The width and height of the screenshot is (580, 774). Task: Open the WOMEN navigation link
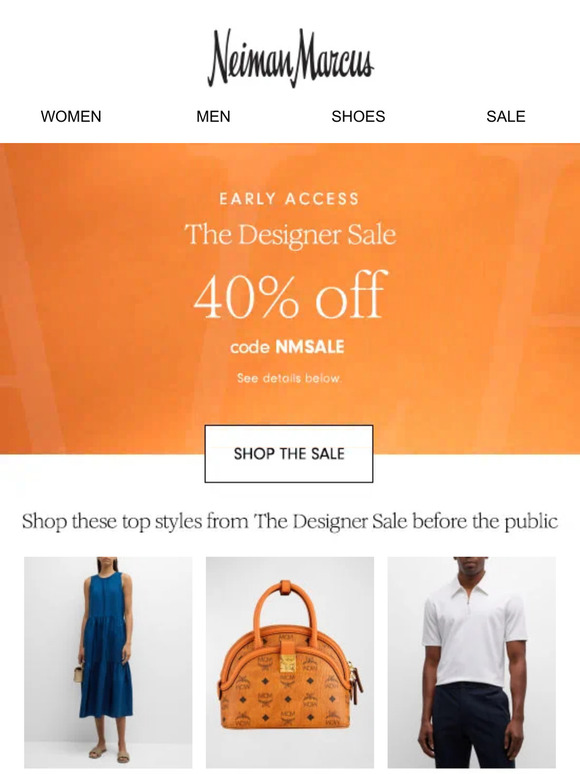(71, 116)
